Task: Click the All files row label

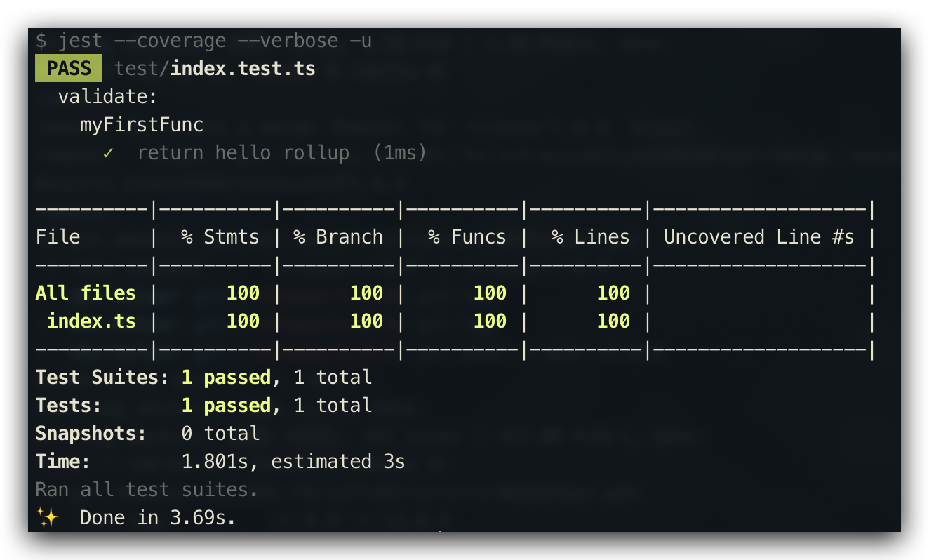Action: [86, 293]
